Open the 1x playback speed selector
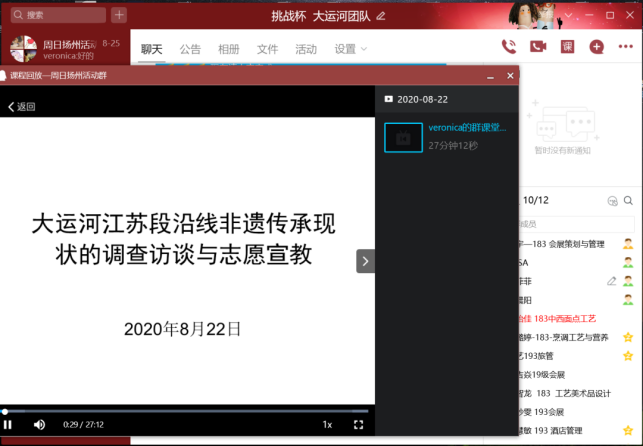This screenshot has width=643, height=446. 327,424
